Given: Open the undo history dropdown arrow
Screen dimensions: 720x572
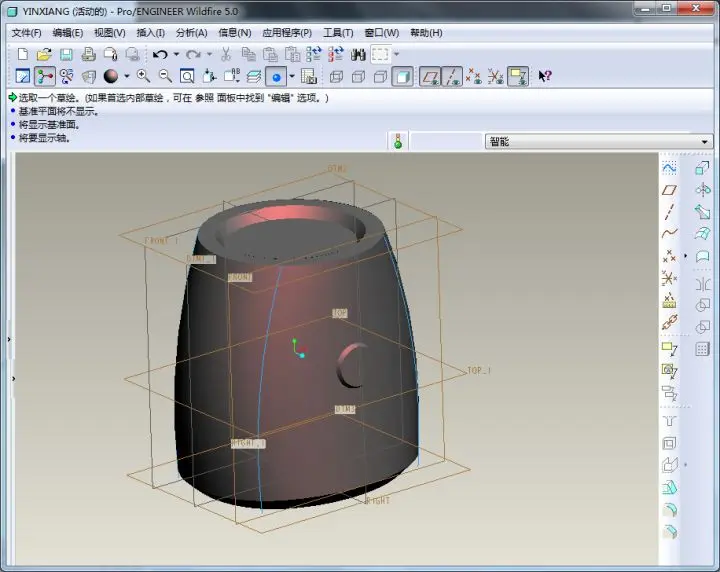Looking at the screenshot, I should [x=176, y=55].
